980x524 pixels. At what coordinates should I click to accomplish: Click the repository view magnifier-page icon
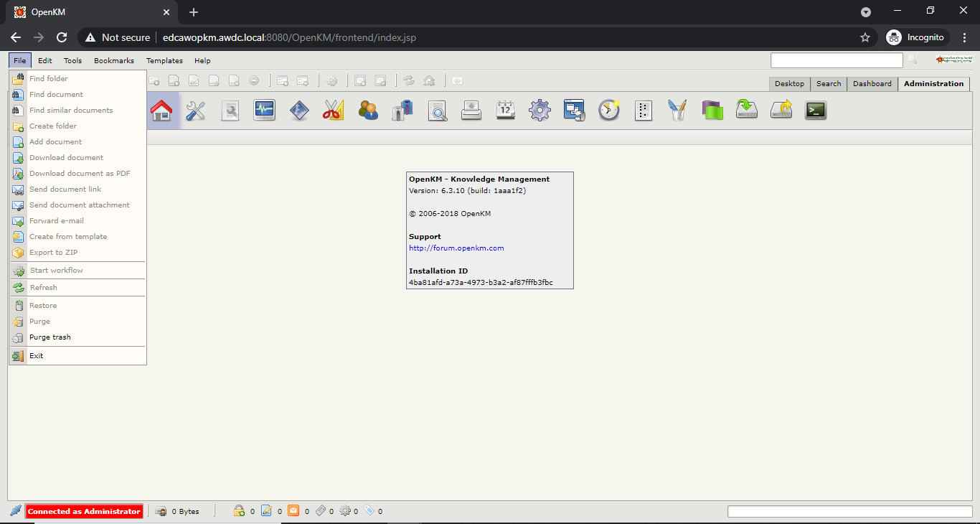[x=230, y=110]
